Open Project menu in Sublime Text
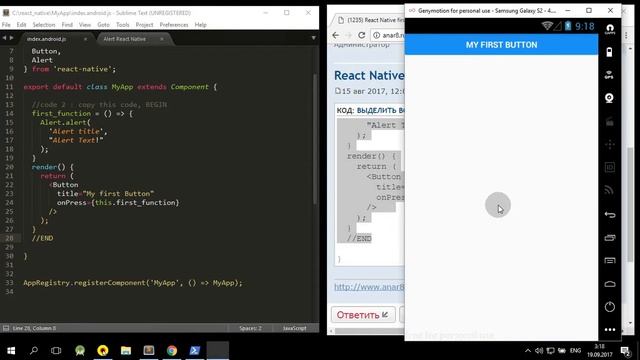Image resolution: width=640 pixels, height=360 pixels. click(x=144, y=25)
